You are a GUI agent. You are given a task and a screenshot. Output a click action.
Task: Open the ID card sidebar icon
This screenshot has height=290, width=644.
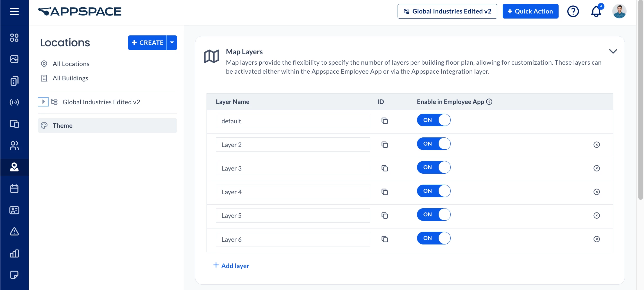(x=14, y=210)
